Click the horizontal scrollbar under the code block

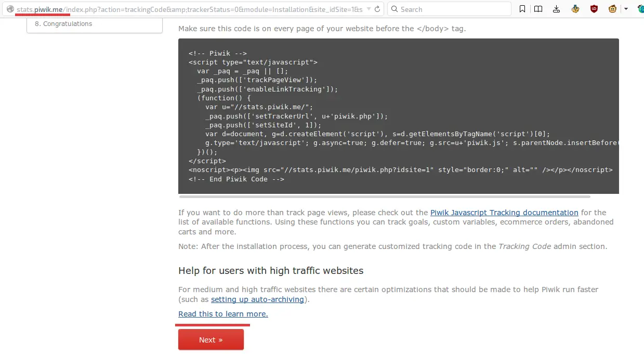point(385,196)
